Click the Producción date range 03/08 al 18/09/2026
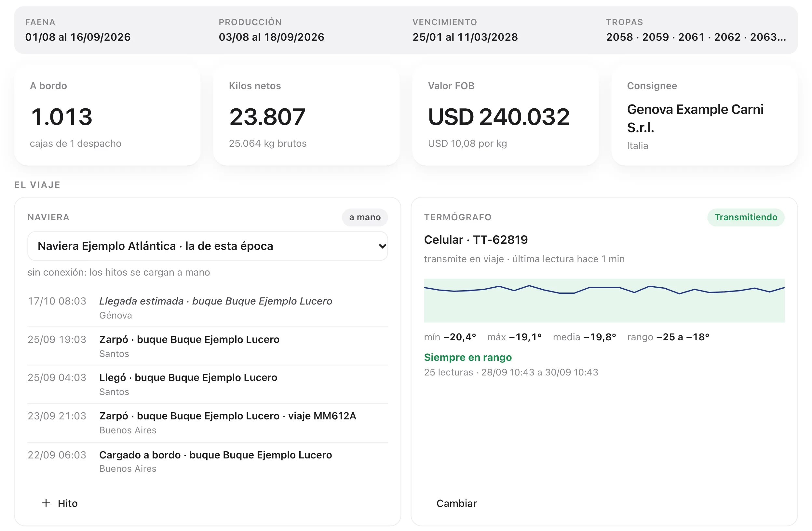812x531 pixels. click(272, 37)
